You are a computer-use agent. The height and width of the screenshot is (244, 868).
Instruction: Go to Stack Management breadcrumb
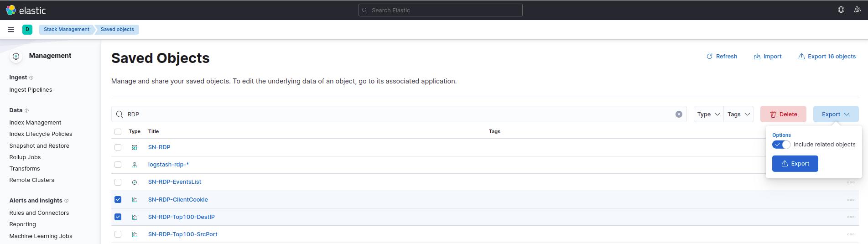pos(67,30)
